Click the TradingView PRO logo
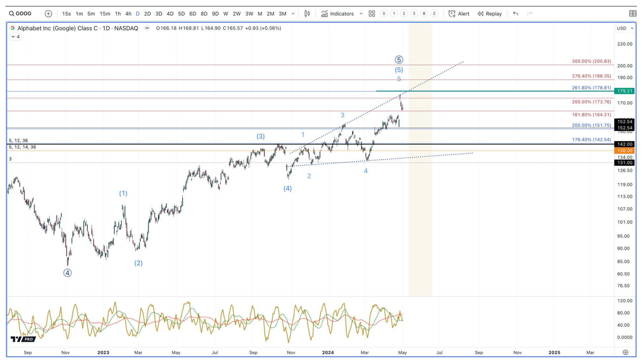643x364 pixels. (23, 339)
